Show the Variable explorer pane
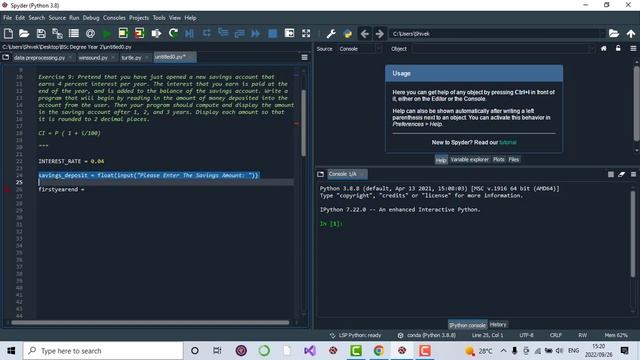The height and width of the screenshot is (360, 640). tap(469, 160)
